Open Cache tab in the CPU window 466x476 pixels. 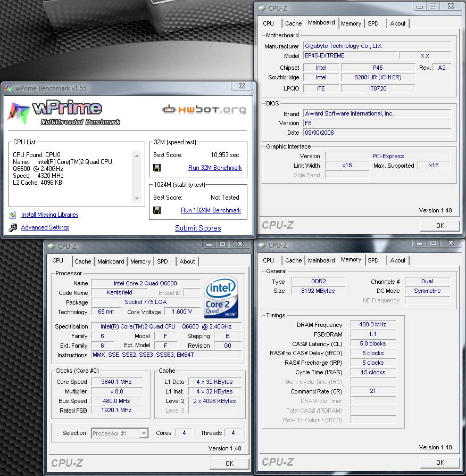[82, 261]
